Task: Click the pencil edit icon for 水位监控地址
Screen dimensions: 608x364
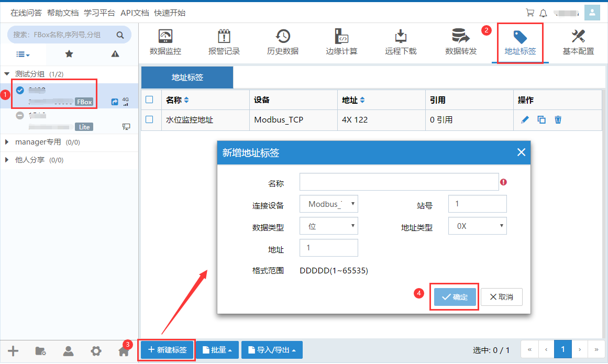Action: click(525, 120)
